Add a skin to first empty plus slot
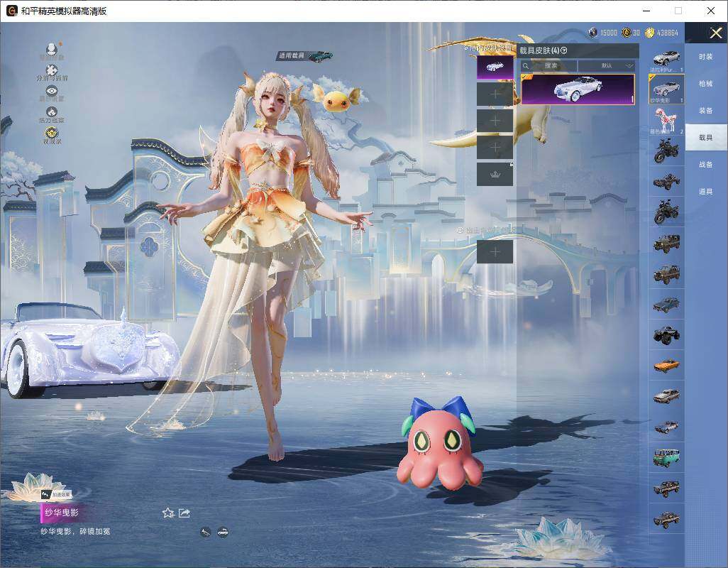 pos(495,94)
